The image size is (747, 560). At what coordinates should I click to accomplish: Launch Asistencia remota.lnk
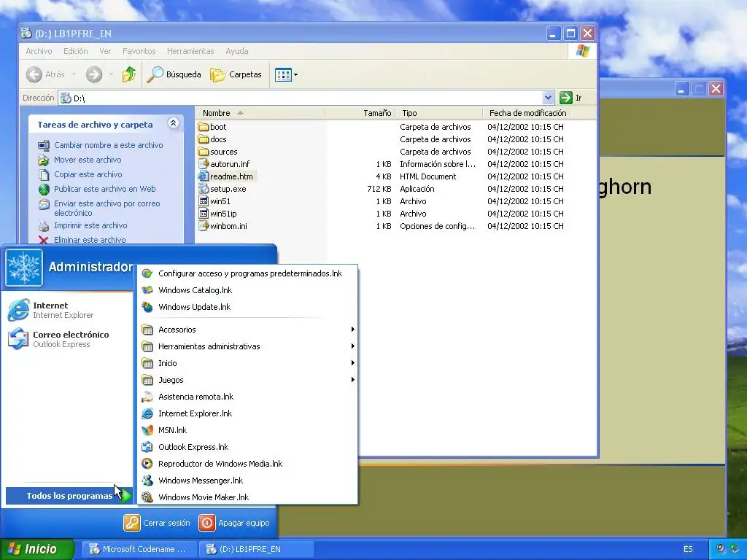[x=247, y=397]
